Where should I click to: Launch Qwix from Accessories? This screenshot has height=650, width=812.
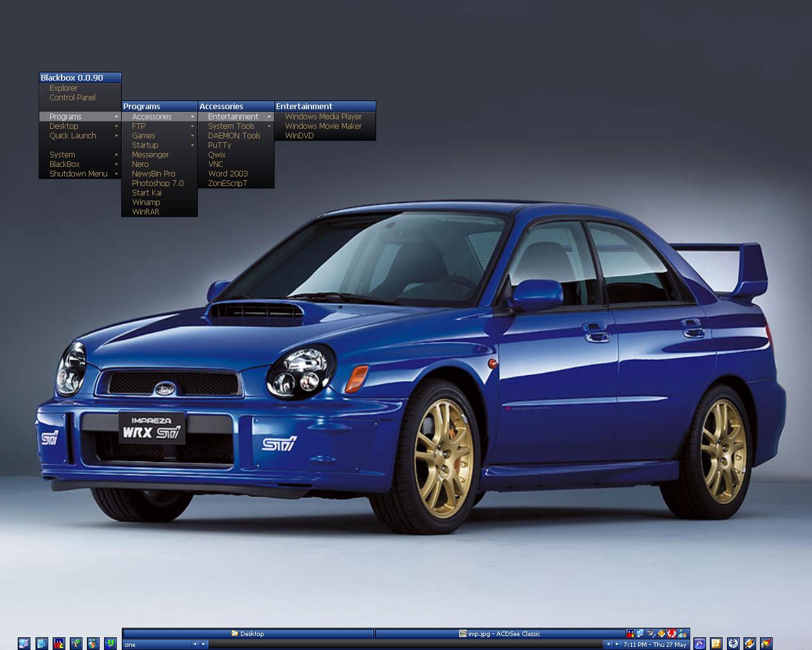click(x=236, y=155)
